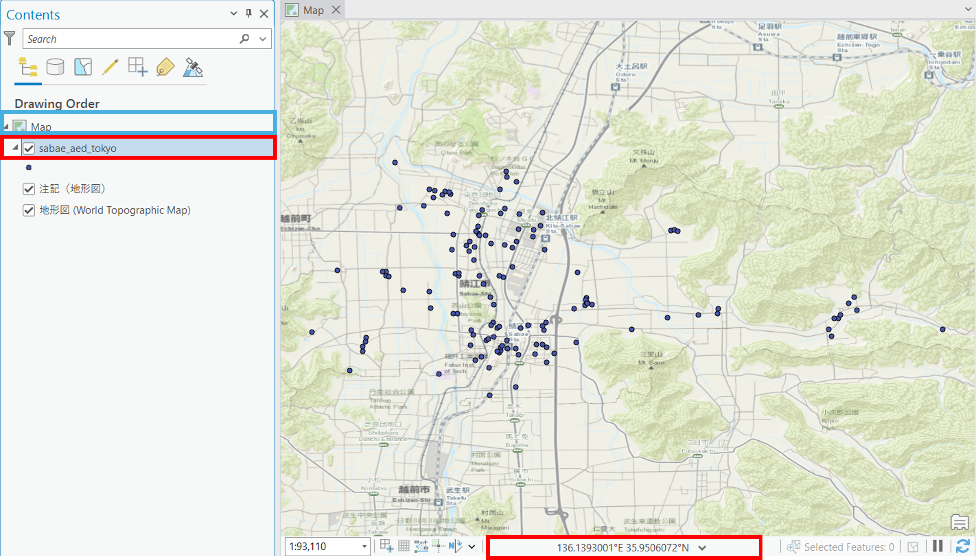Close the Contents pane

tap(264, 14)
